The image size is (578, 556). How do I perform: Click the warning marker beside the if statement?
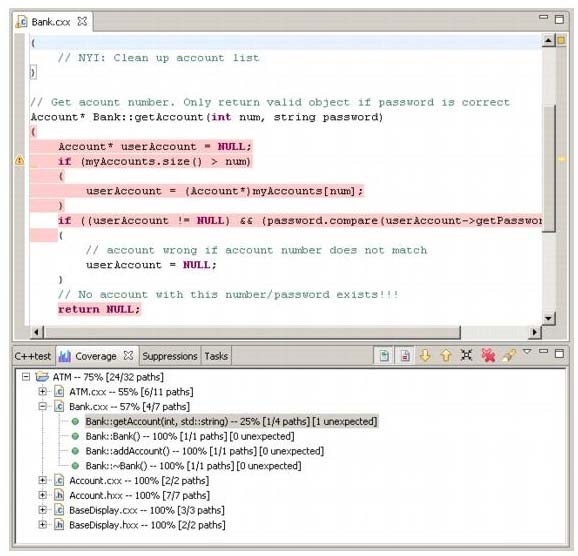19,160
